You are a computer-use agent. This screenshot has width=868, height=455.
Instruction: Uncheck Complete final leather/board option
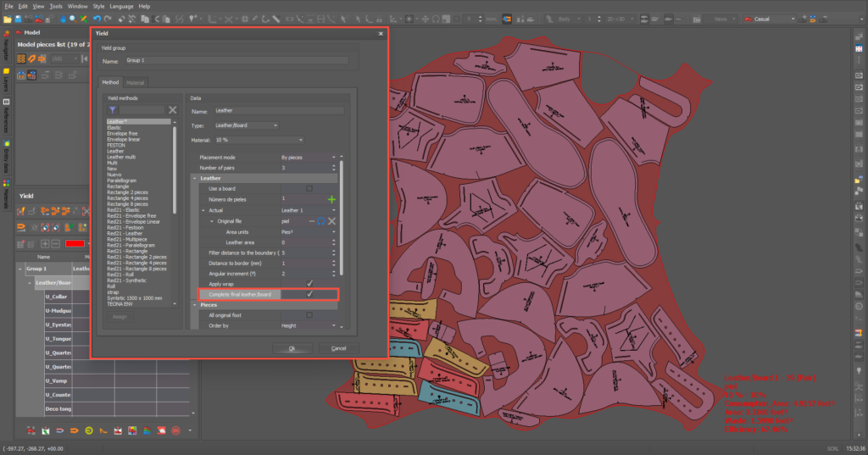[309, 294]
